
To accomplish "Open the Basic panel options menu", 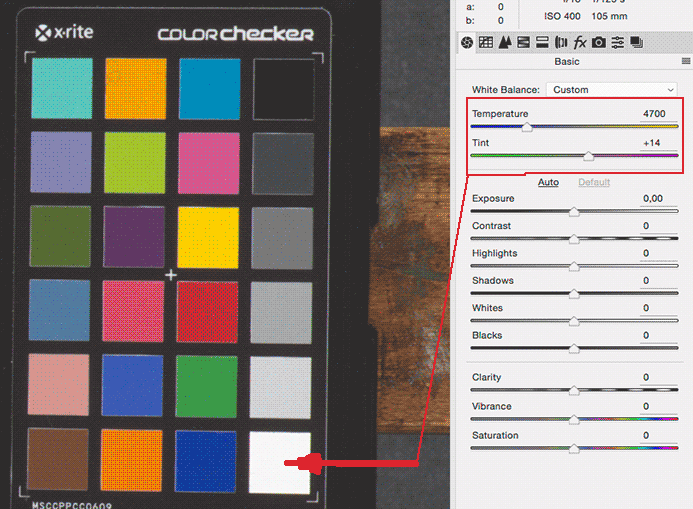I will 686,61.
